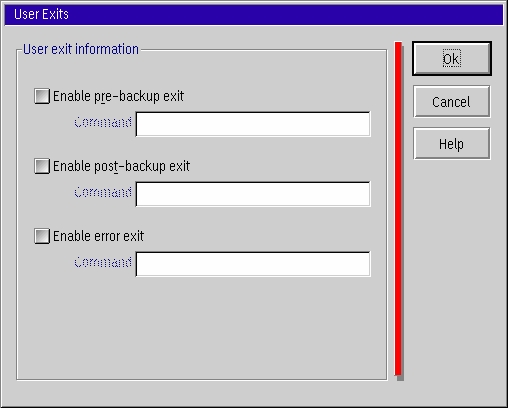Click the 'Enable post-backup exit' label text

(121, 166)
